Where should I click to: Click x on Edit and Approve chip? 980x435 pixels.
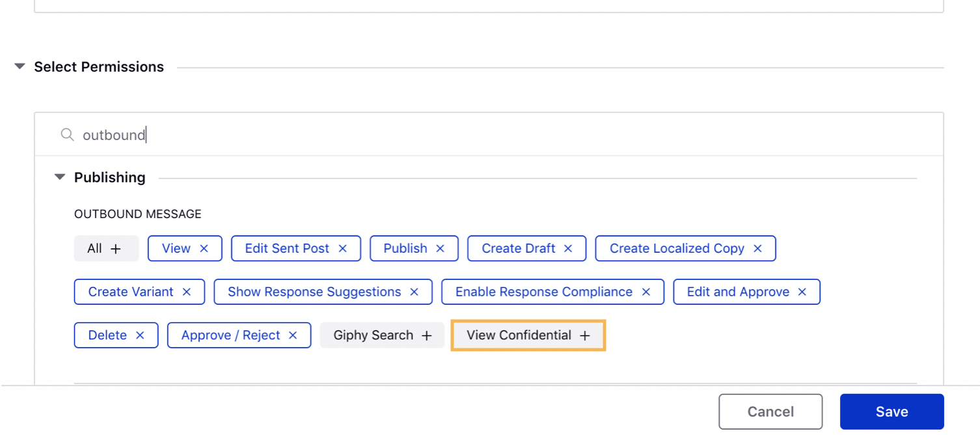tap(802, 292)
